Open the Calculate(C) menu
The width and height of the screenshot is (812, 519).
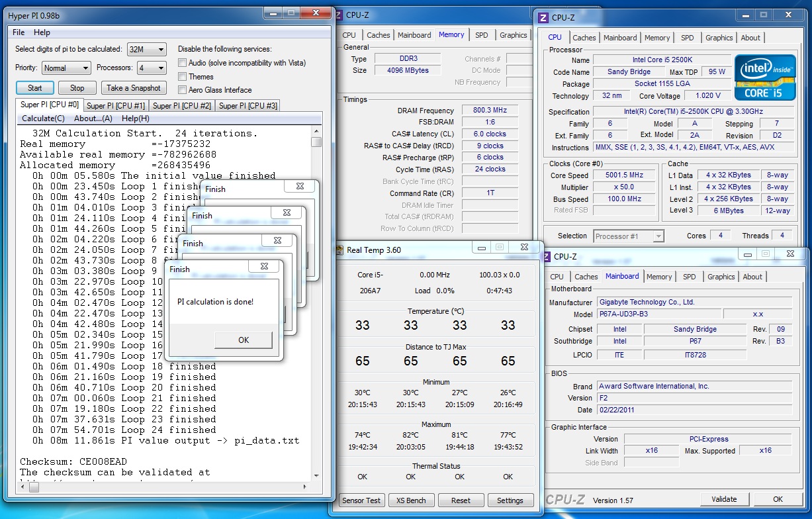[43, 118]
